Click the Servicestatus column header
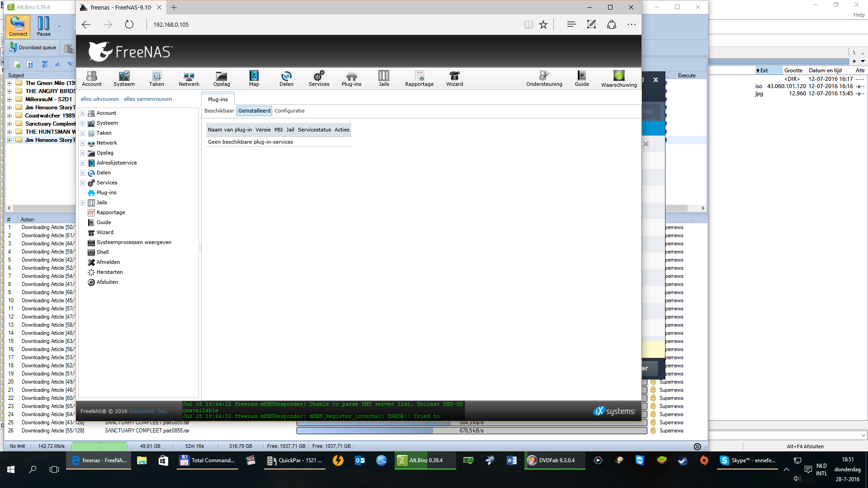 tap(314, 130)
